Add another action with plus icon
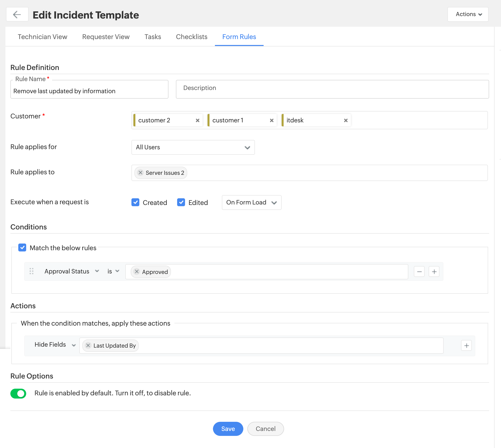The width and height of the screenshot is (501, 448). tap(466, 346)
